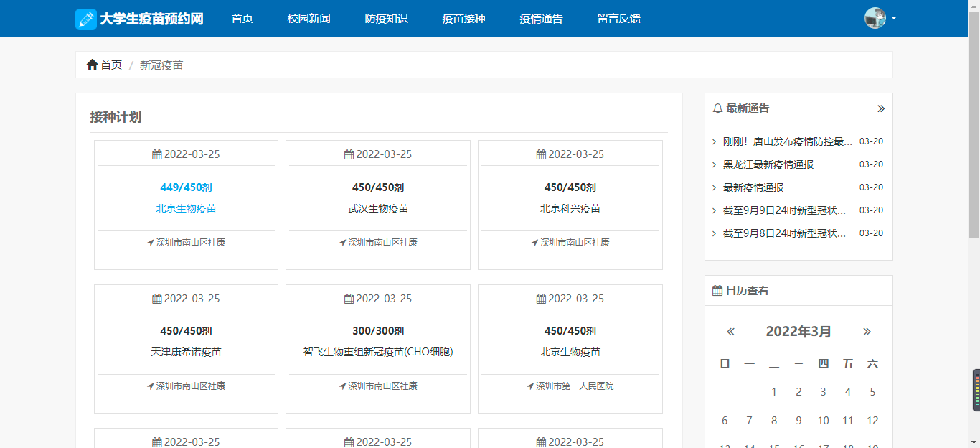
Task: Open 疫苗接种 navigation item
Action: click(x=464, y=19)
